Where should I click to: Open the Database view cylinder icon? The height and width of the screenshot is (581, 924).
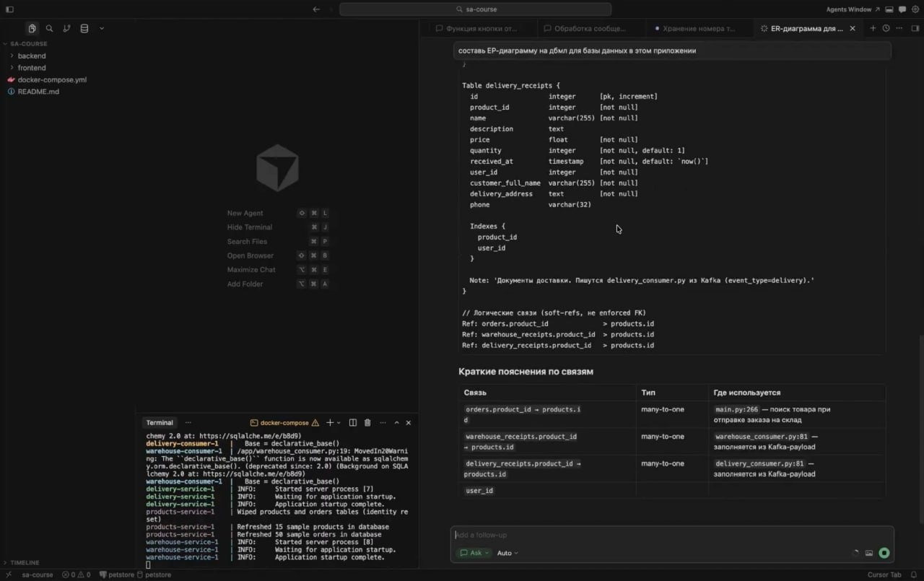pyautogui.click(x=84, y=28)
